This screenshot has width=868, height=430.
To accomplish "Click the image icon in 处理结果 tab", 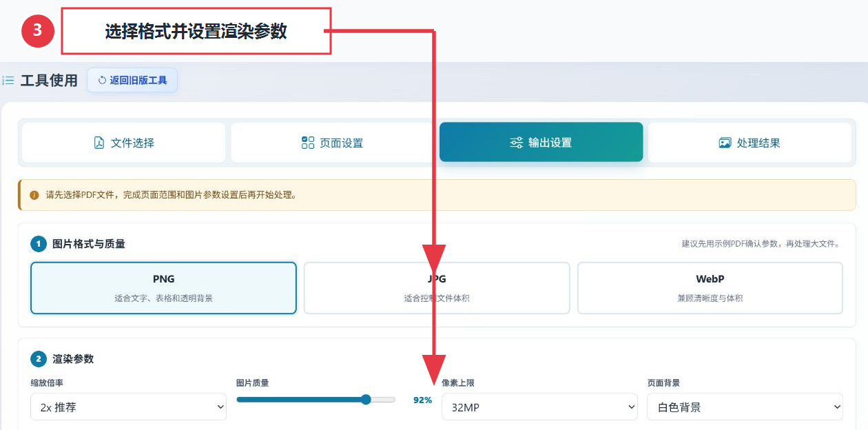I will [x=725, y=143].
